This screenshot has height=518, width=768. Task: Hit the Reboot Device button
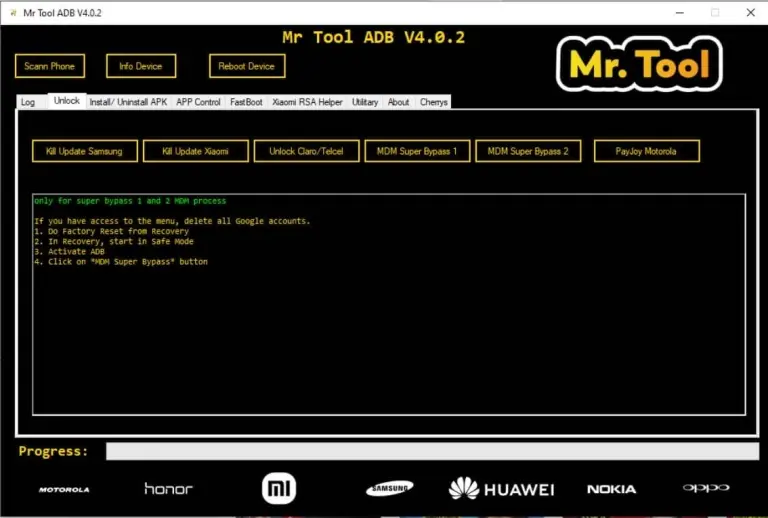[247, 66]
